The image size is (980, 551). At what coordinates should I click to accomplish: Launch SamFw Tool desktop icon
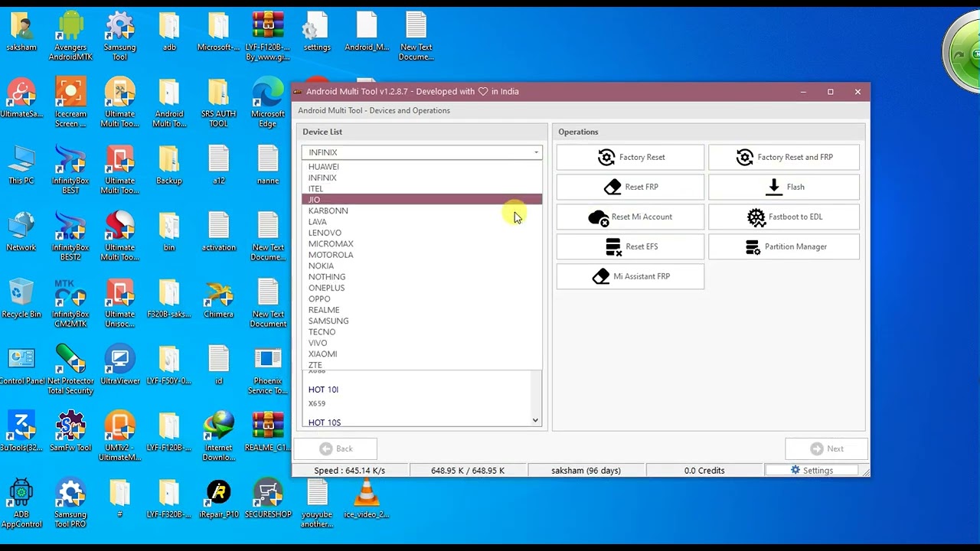click(x=70, y=432)
